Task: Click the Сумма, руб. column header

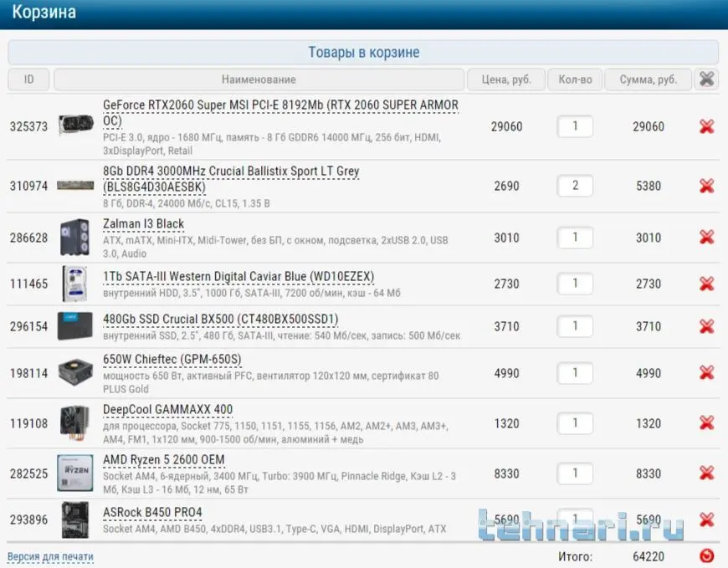Action: coord(649,79)
